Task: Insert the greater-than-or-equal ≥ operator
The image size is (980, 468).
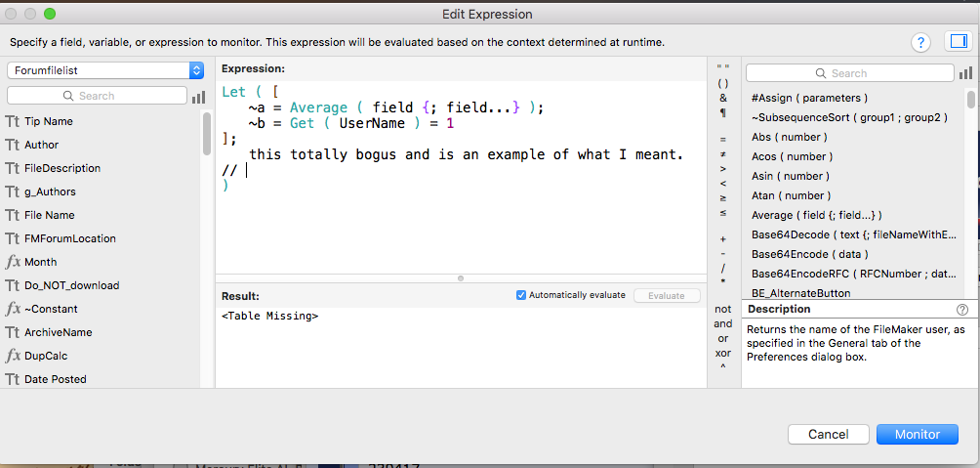Action: click(723, 197)
